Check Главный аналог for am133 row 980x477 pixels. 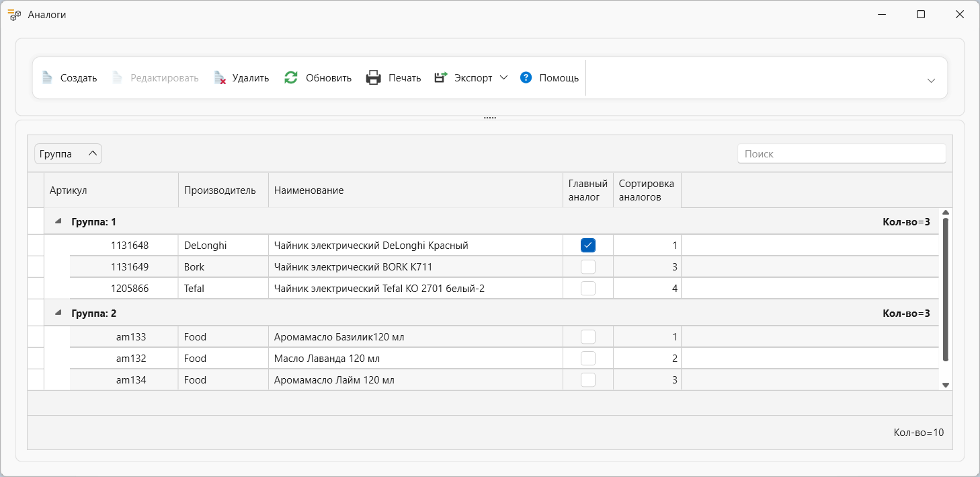(588, 337)
